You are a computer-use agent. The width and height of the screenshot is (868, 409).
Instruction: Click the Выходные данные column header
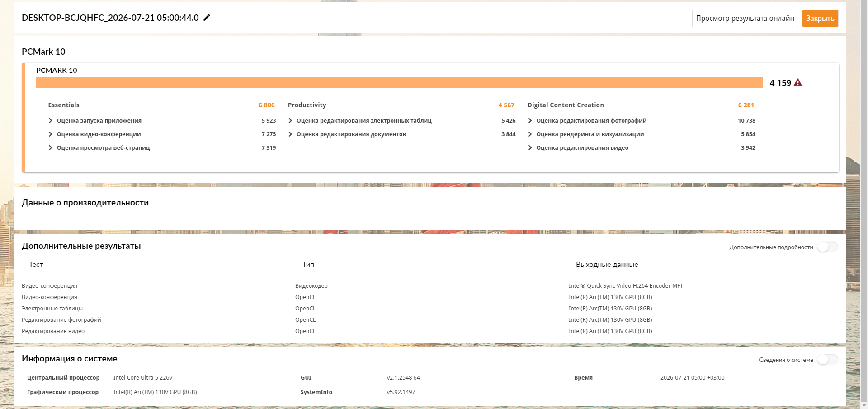607,265
